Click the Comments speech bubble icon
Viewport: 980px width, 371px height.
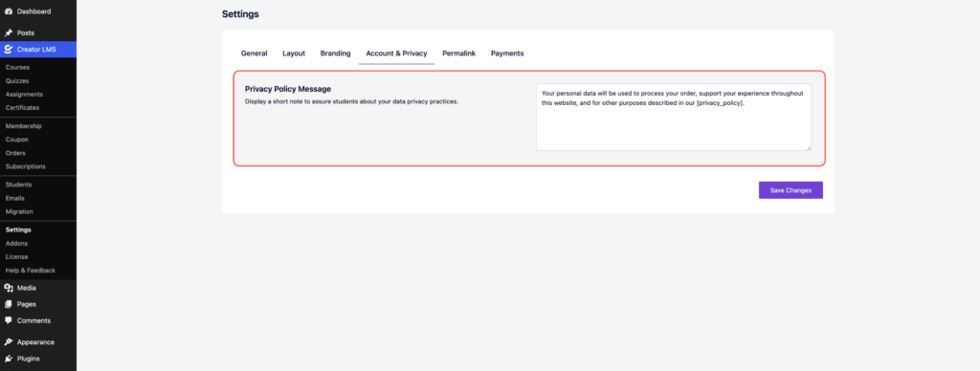(x=9, y=320)
